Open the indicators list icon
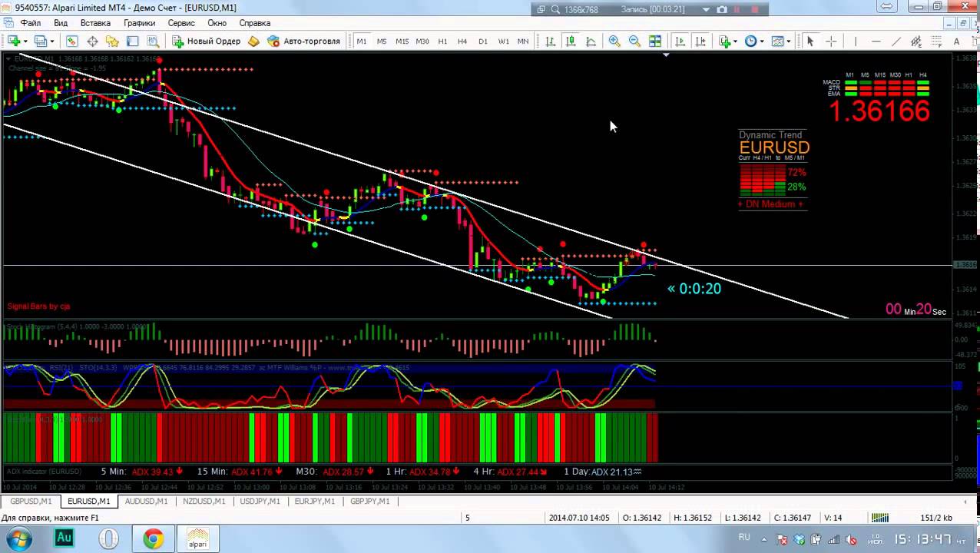Screen dimensions: 980x553 pos(725,41)
